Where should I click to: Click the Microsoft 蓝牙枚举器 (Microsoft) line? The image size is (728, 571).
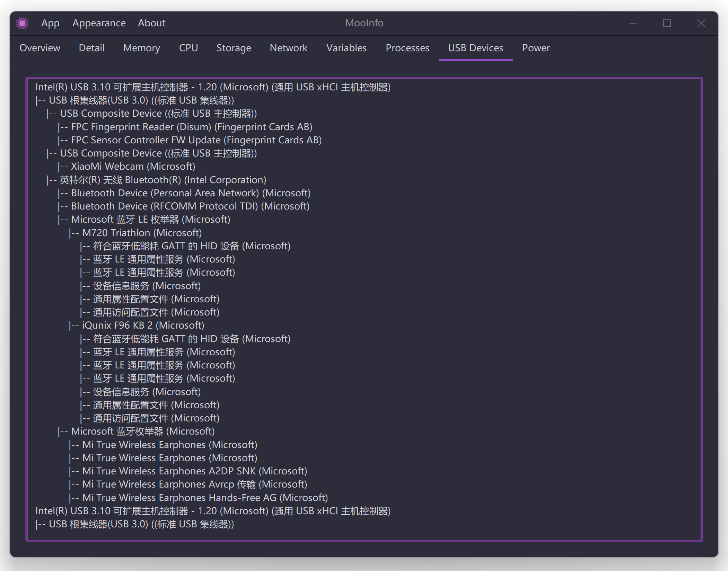[136, 431]
